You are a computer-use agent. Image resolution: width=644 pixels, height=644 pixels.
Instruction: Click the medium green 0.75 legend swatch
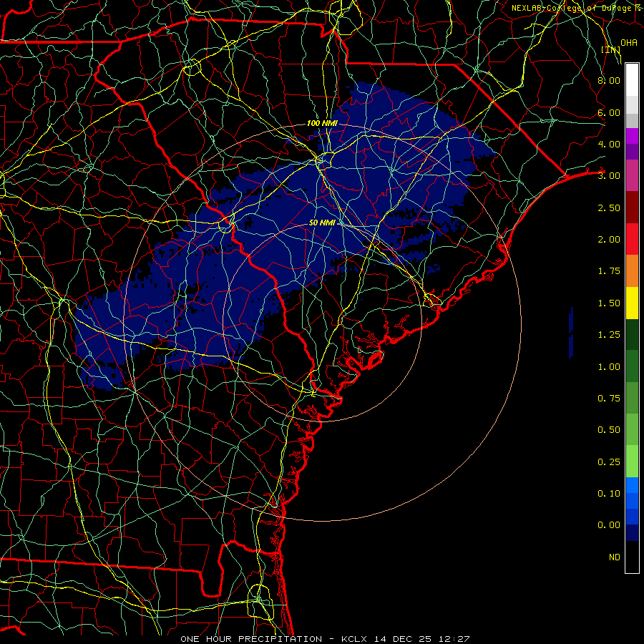click(x=632, y=398)
